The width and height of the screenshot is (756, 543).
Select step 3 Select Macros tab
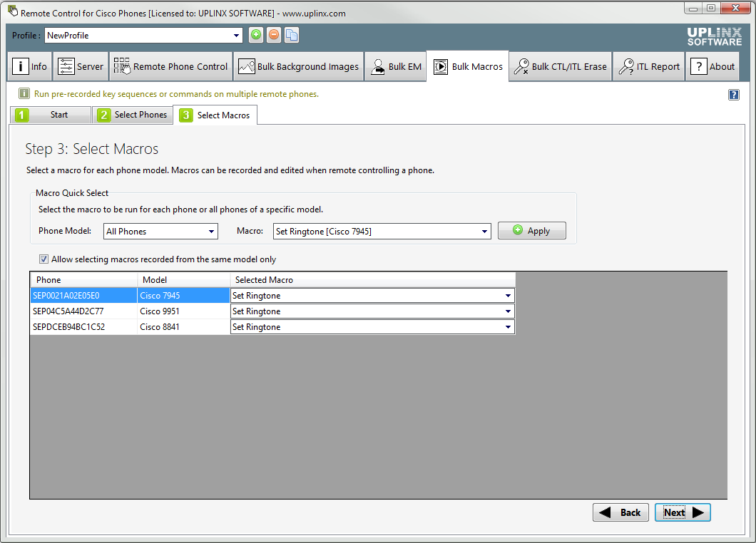215,115
